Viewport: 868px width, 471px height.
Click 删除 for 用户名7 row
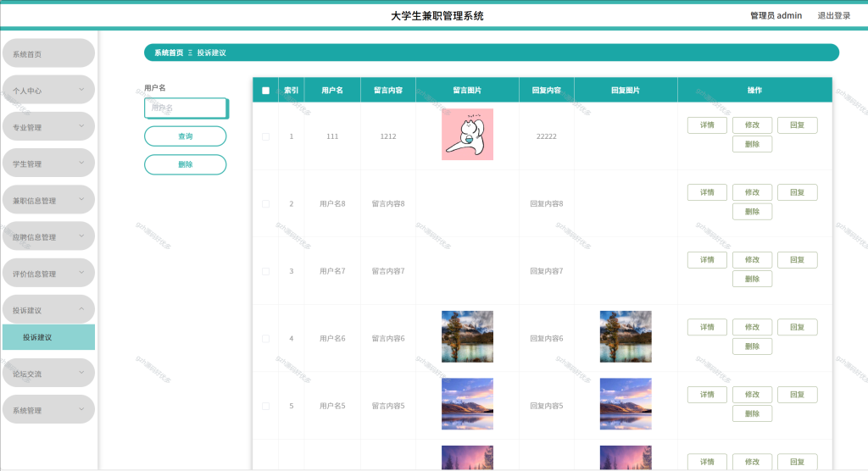pyautogui.click(x=753, y=279)
